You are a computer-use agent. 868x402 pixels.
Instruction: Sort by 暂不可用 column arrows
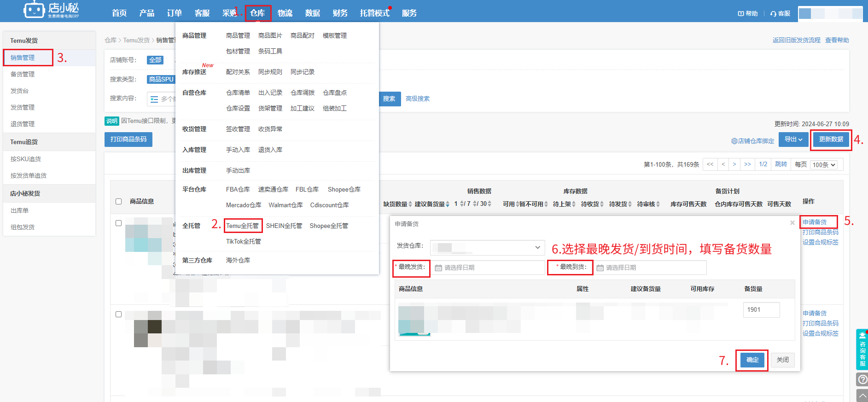pyautogui.click(x=546, y=204)
